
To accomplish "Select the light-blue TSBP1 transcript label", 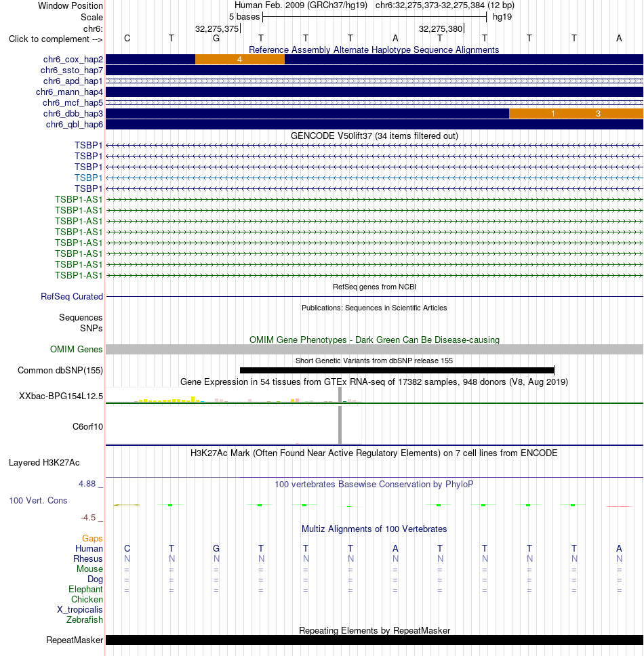I will pyautogui.click(x=88, y=178).
